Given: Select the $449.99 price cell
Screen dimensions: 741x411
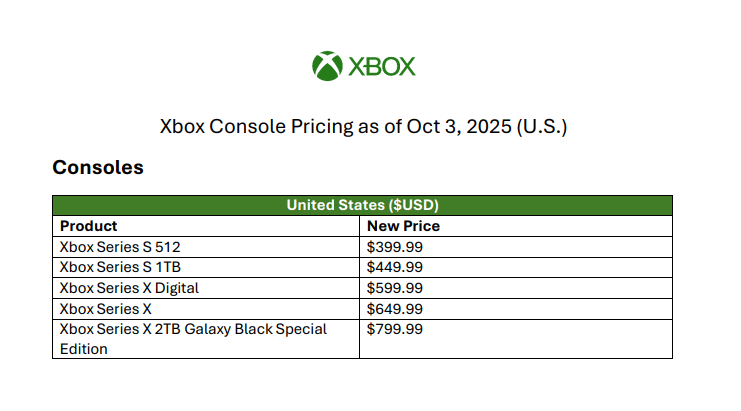Looking at the screenshot, I should coord(395,267).
